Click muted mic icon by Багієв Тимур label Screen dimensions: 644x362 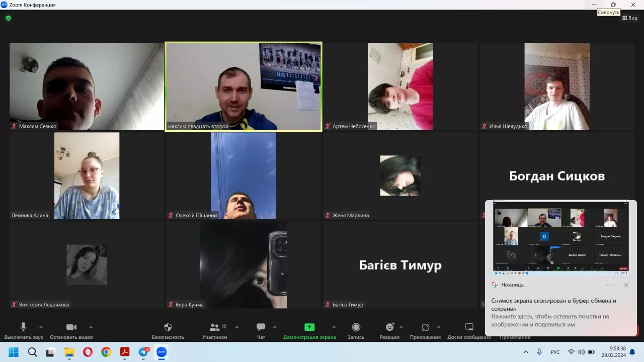328,304
